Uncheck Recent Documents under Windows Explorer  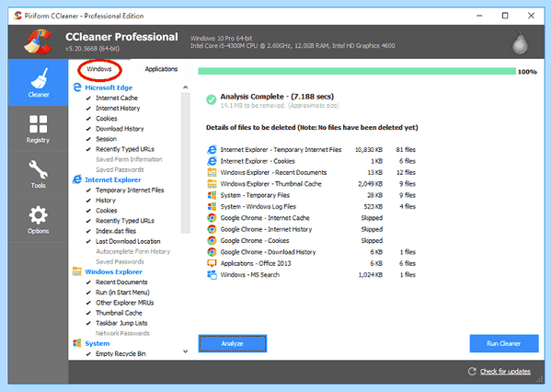tap(88, 282)
